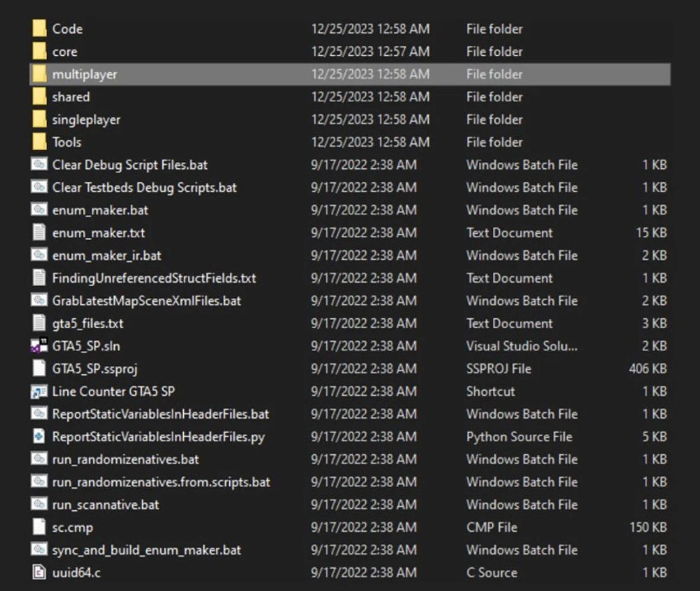Click the ReportStaticVariablesInHeaderFiles.bat icon
This screenshot has height=591, width=700.
pos(40,414)
